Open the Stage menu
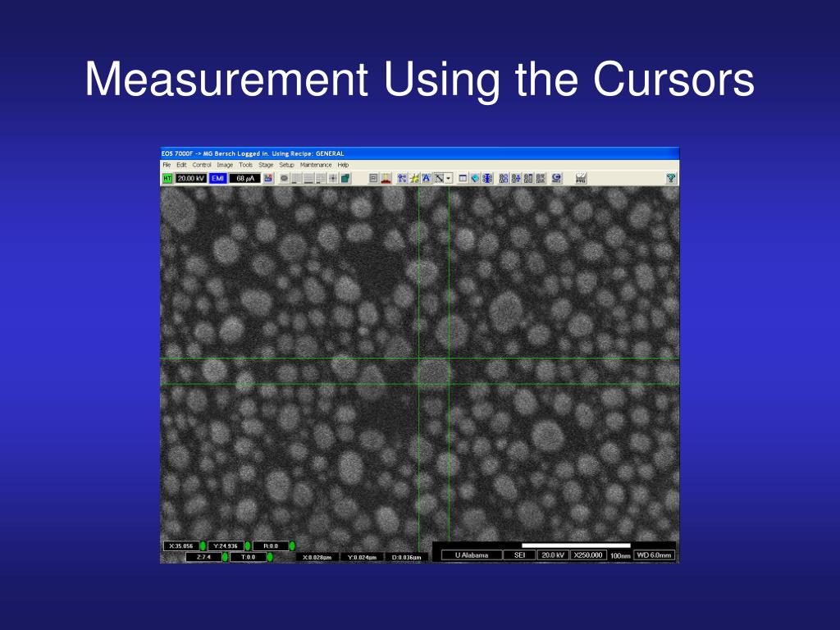This screenshot has height=630, width=840. click(266, 165)
